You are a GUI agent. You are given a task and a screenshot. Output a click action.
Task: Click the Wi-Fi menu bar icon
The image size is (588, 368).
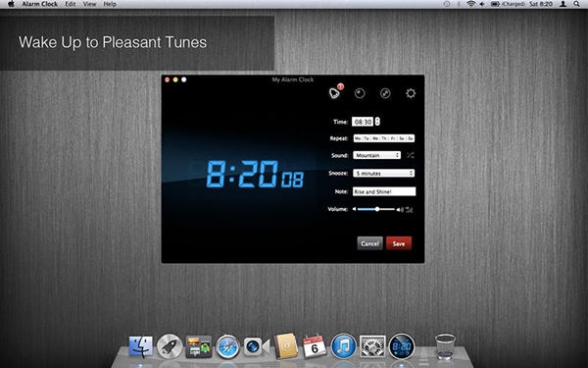[x=470, y=4]
